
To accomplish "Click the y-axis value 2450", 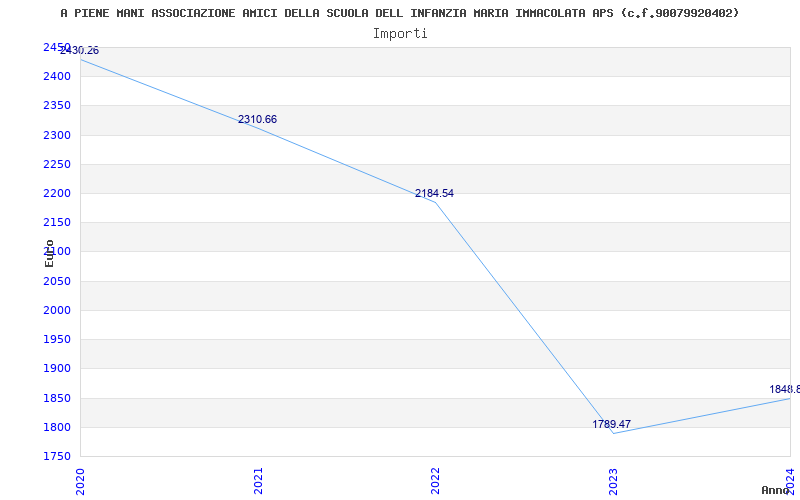I will [x=57, y=47].
